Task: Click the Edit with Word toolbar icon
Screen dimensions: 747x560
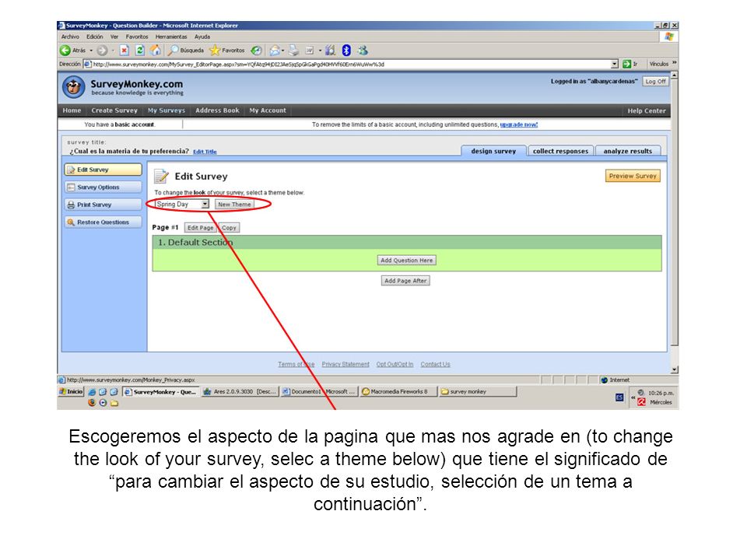Action: coord(310,51)
